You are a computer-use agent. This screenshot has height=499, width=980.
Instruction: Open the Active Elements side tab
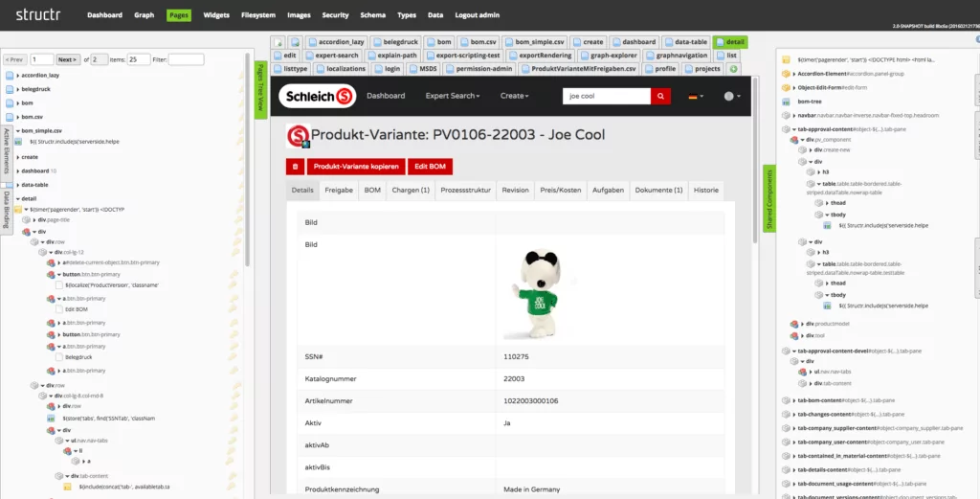tap(7, 152)
